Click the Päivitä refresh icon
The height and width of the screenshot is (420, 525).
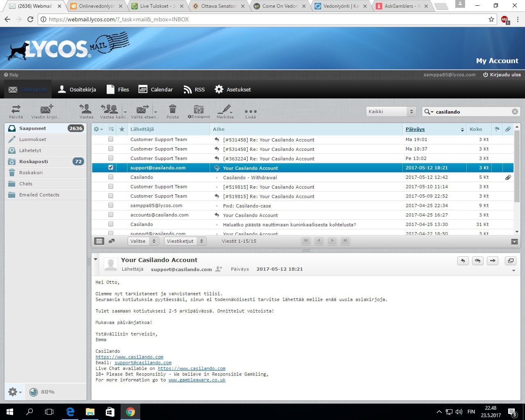[16, 109]
